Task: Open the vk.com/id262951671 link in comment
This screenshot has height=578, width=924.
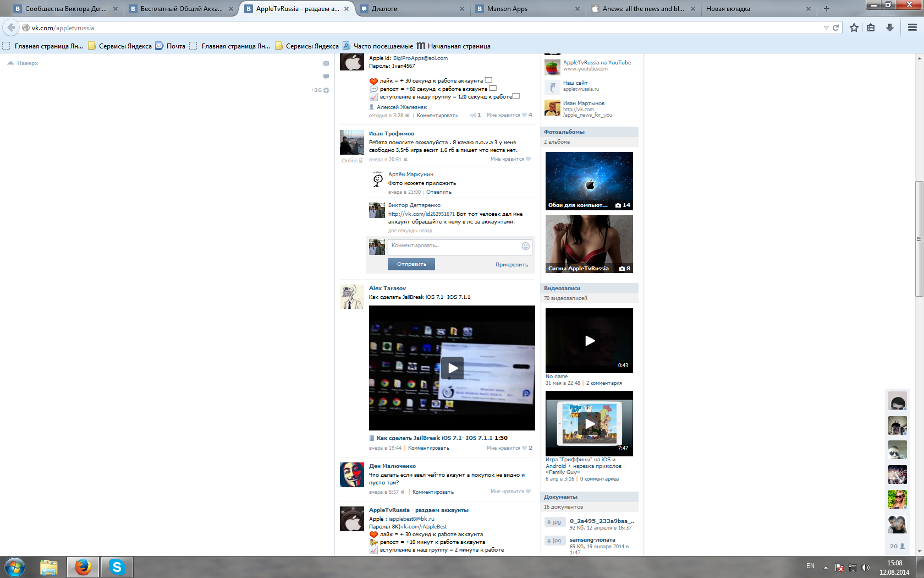Action: pos(421,214)
